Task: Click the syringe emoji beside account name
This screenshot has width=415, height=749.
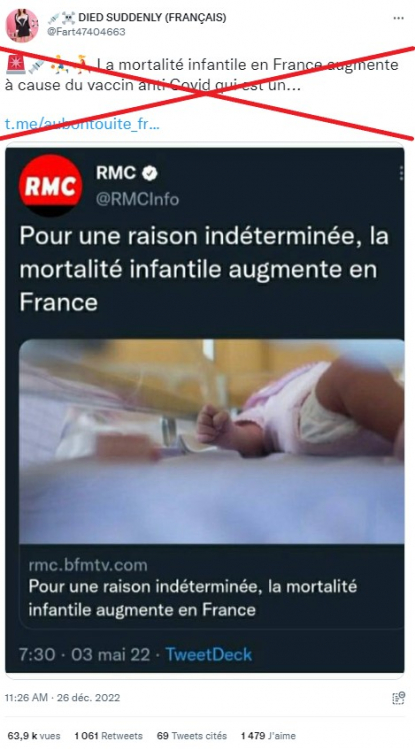Action: coord(53,18)
